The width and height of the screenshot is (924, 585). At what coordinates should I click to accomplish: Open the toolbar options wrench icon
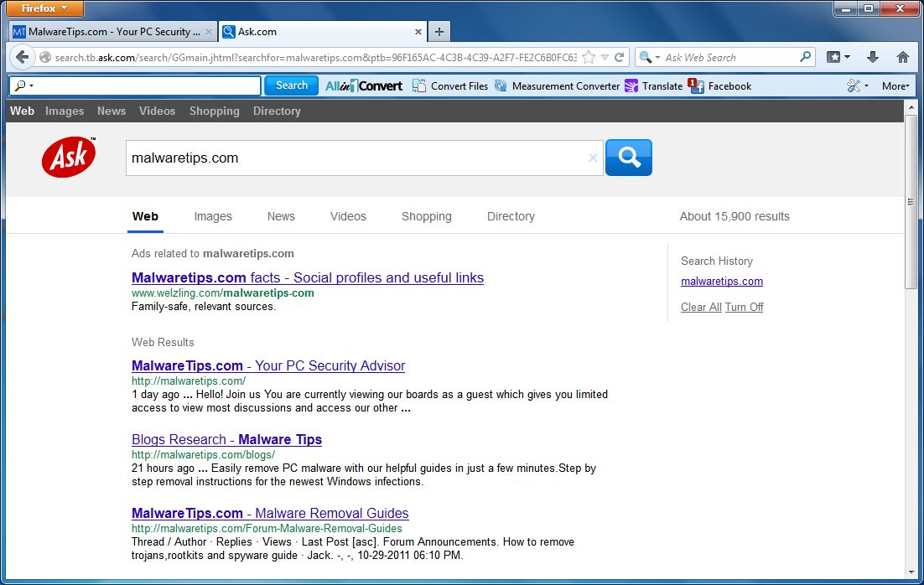[x=854, y=86]
